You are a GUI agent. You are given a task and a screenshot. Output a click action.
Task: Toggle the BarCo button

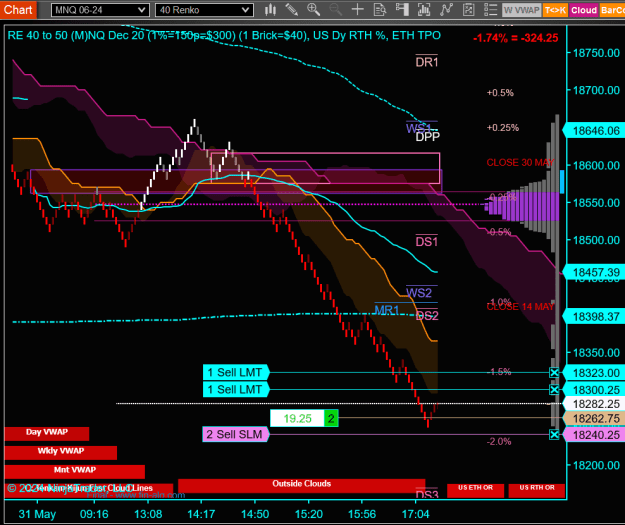[x=612, y=10]
